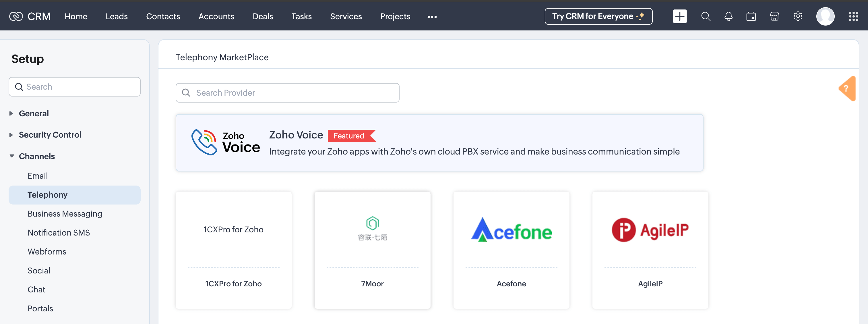Image resolution: width=868 pixels, height=324 pixels.
Task: Open the notifications bell icon
Action: (728, 16)
